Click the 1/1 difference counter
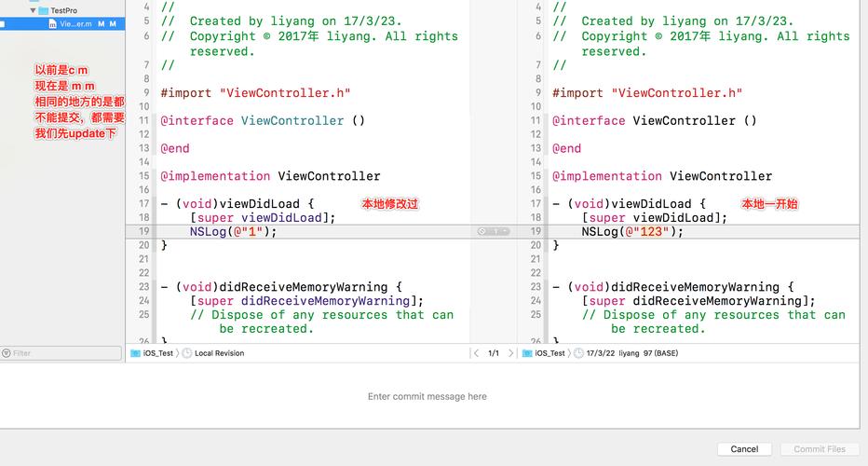Image resolution: width=868 pixels, height=466 pixels. (494, 353)
